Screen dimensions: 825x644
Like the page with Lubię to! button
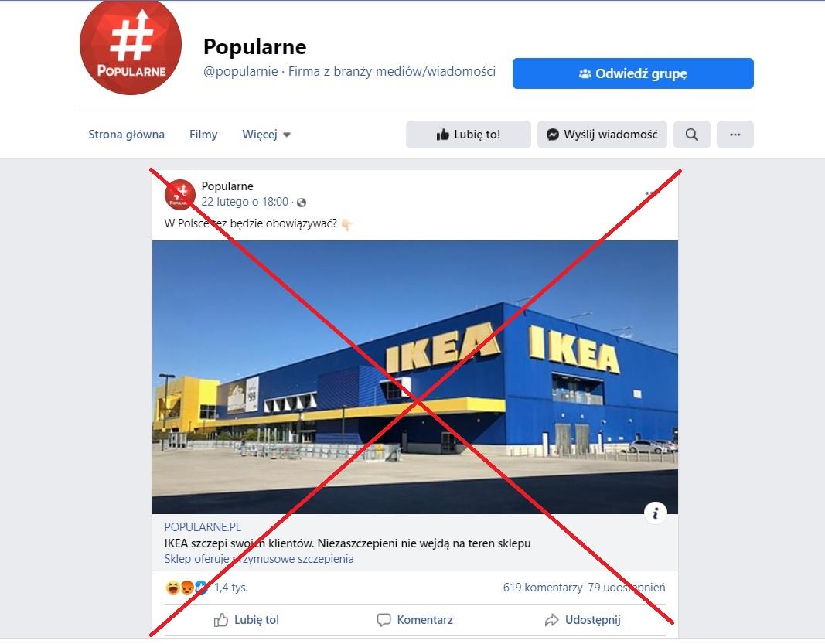(x=469, y=135)
